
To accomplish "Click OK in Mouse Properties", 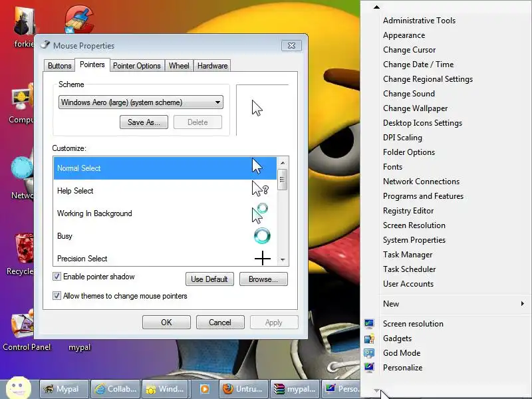I will pyautogui.click(x=166, y=322).
